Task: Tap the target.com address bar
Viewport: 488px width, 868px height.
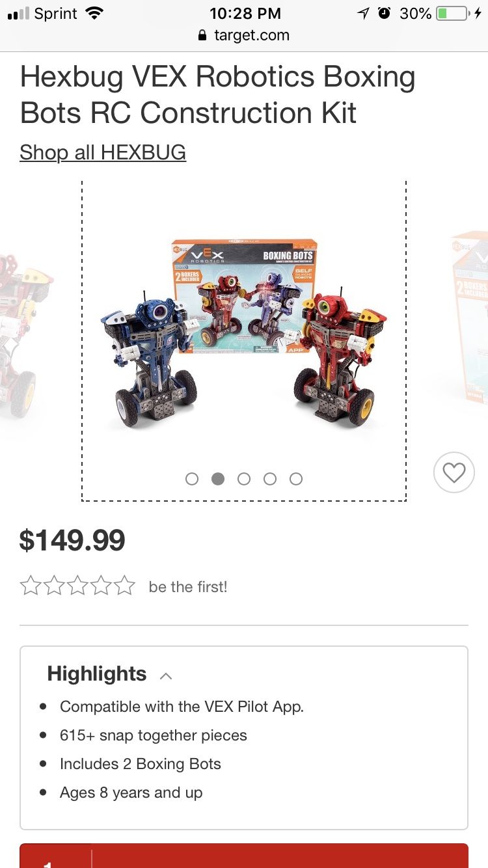Action: 244,36
